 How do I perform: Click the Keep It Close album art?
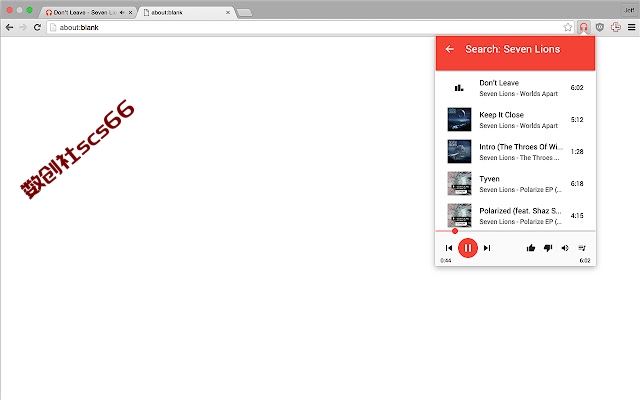point(459,120)
